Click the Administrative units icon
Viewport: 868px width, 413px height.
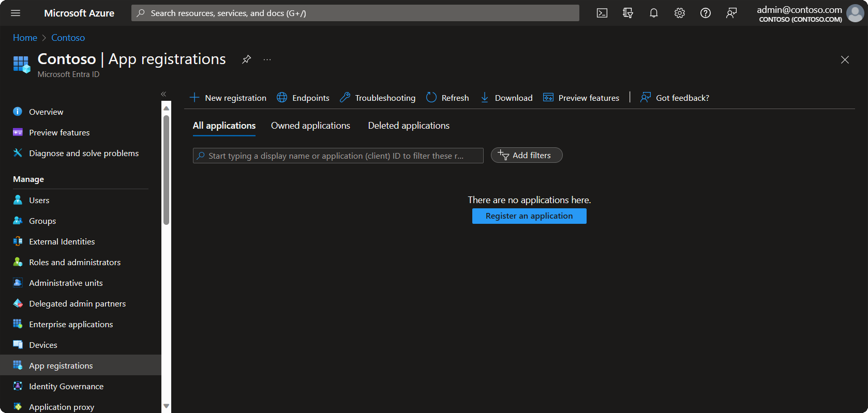(x=18, y=283)
